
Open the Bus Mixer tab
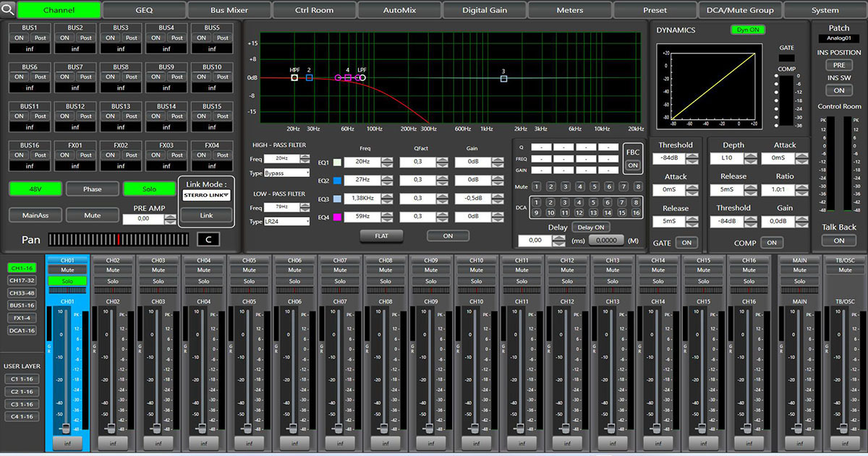pos(229,10)
